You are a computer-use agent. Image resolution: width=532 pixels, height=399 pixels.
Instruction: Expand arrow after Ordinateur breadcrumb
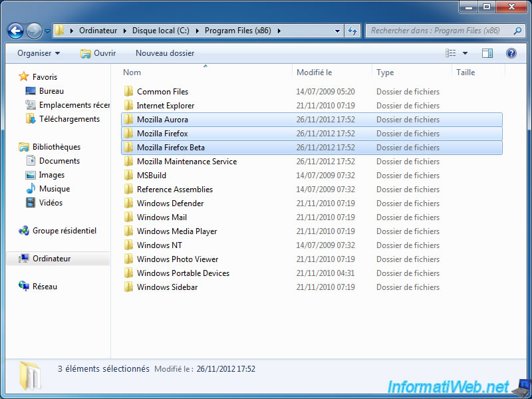click(x=125, y=31)
